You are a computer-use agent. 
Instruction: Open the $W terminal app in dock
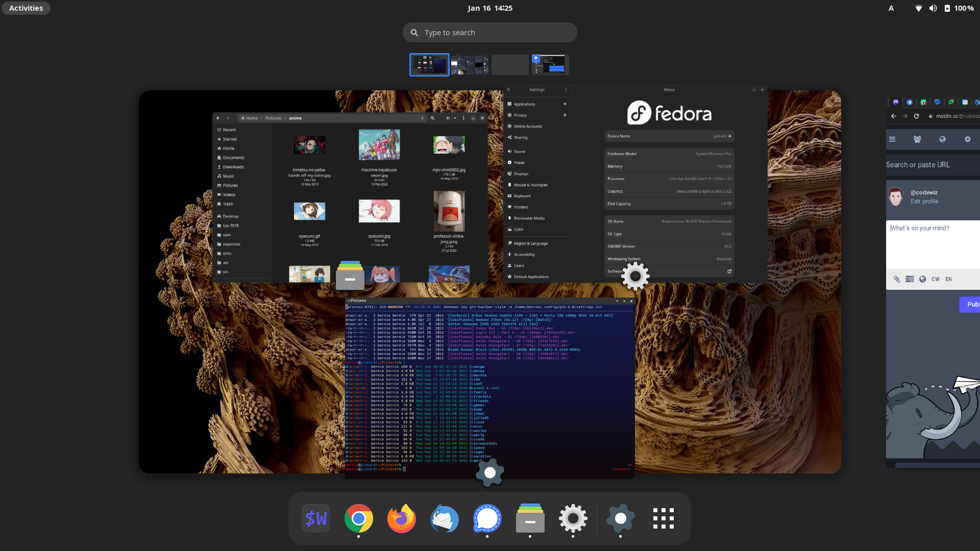click(x=315, y=518)
